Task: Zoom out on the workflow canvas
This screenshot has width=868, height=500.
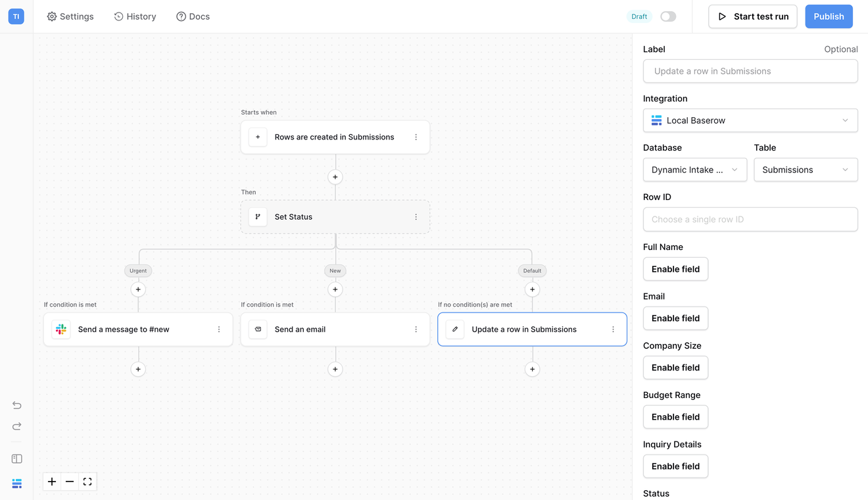Action: click(x=70, y=482)
